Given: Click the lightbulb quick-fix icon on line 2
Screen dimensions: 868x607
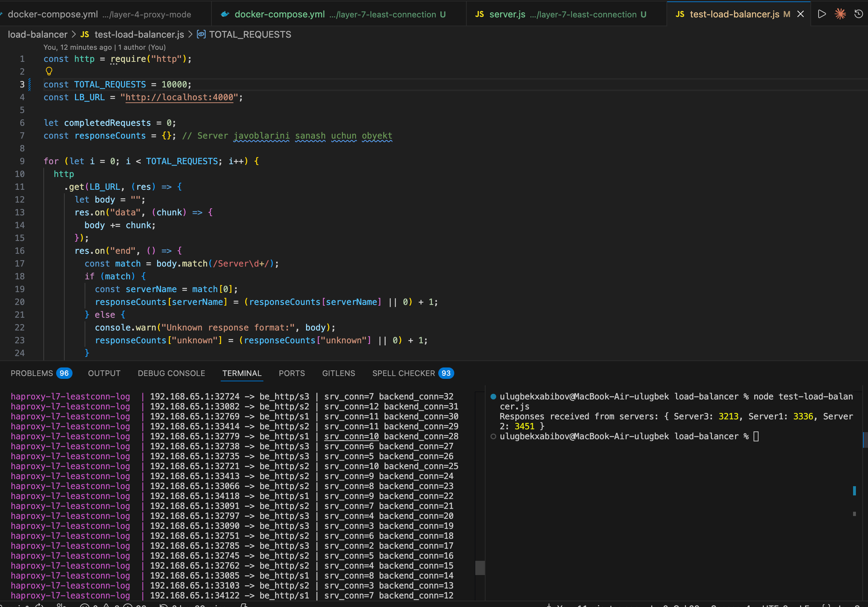Looking at the screenshot, I should click(49, 71).
